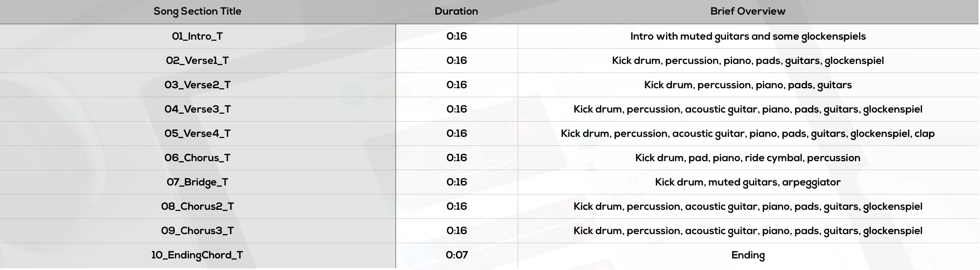The image size is (980, 270).
Task: Click the Brief Overview column header
Action: (748, 12)
